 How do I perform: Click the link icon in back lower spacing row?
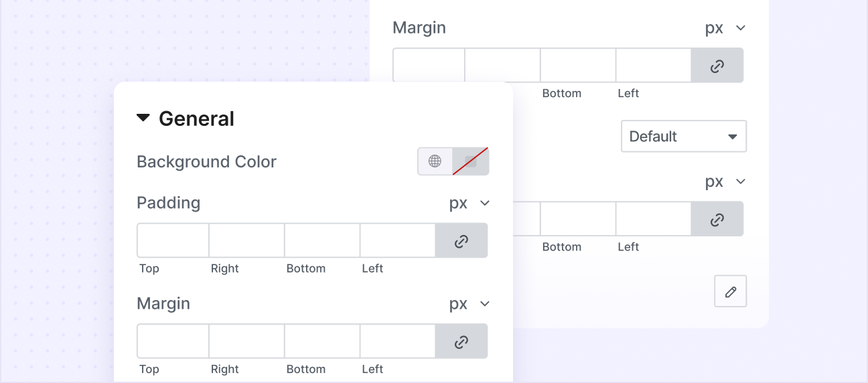coord(717,219)
